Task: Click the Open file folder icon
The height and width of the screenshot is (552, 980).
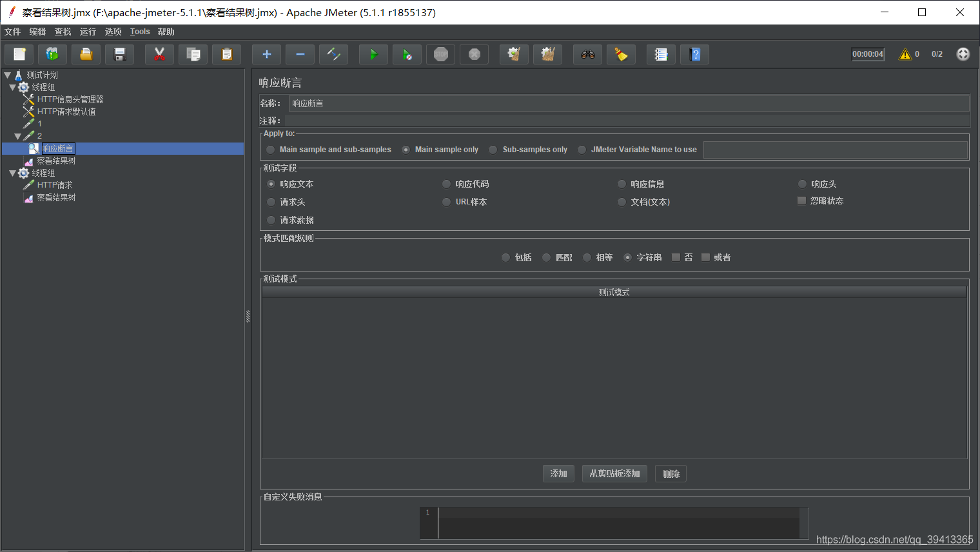Action: (86, 55)
